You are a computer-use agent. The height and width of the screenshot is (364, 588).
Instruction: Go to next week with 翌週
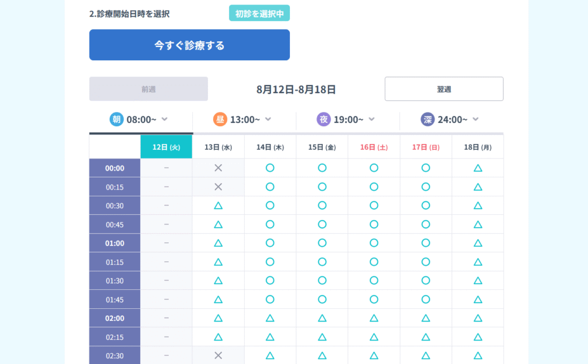pyautogui.click(x=444, y=89)
